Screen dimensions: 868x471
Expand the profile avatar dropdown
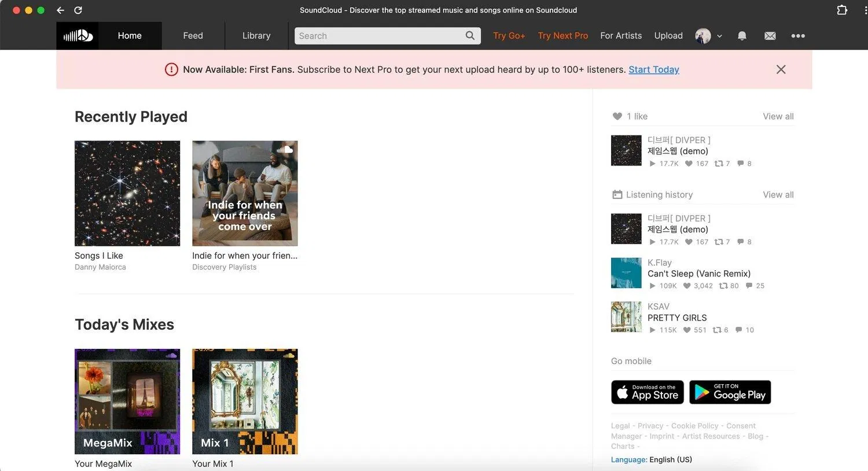[707, 35]
